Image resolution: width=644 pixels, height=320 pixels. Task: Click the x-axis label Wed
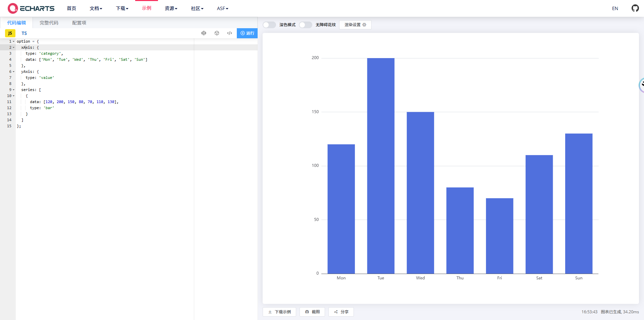coord(420,278)
